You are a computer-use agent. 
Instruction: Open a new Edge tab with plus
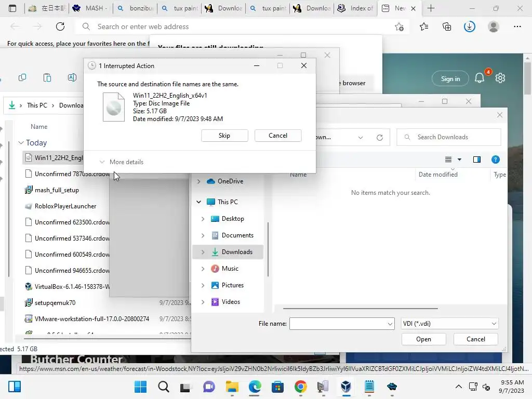431,8
